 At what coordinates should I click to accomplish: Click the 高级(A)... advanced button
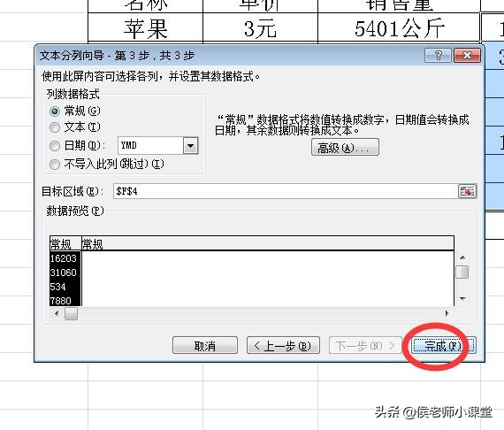345,148
